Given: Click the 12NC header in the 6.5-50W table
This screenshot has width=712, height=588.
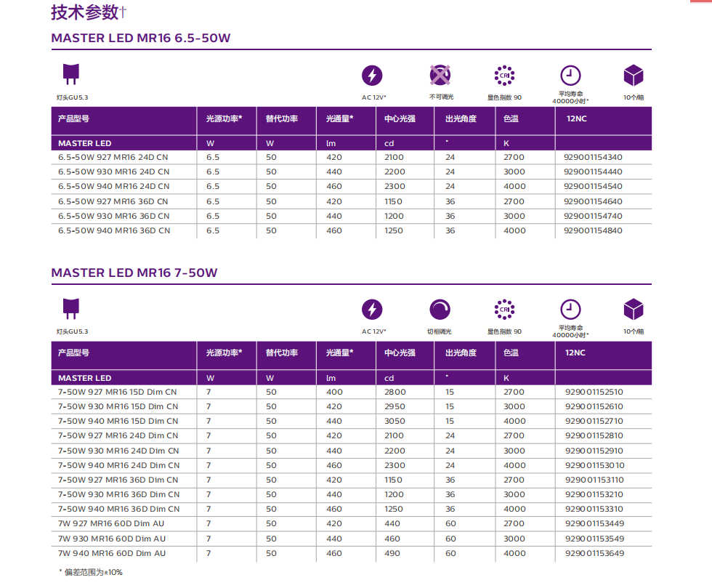Looking at the screenshot, I should (576, 118).
